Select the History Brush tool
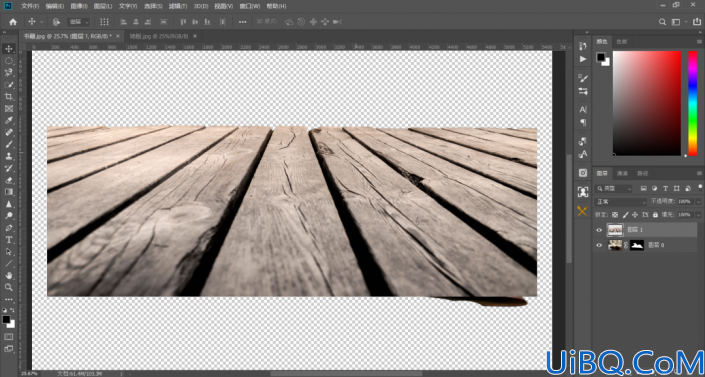Screen dimensions: 705x377 tap(9, 168)
